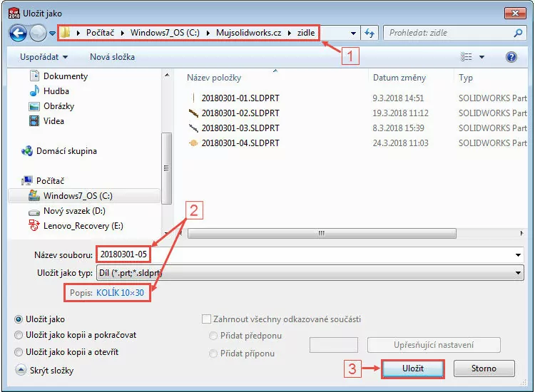Click part icon of 20180301-02.SLDPRT
The image size is (535, 392).
click(193, 113)
